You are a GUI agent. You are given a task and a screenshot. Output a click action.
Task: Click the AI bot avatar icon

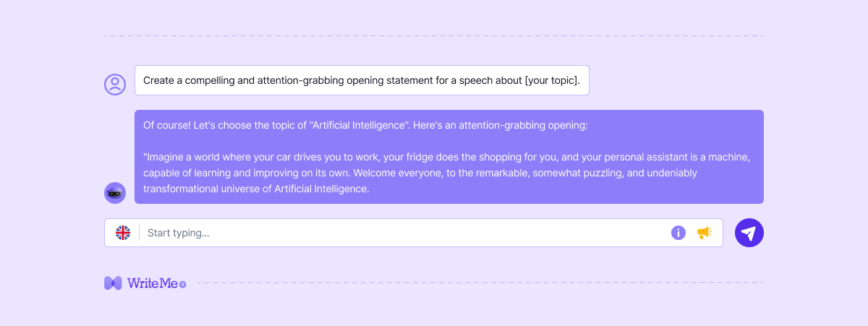coord(115,193)
